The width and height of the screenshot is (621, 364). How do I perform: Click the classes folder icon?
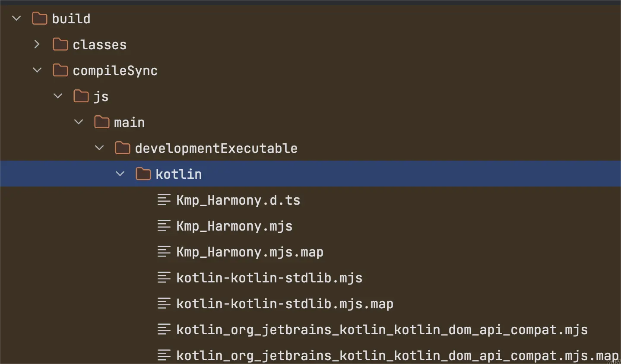60,44
